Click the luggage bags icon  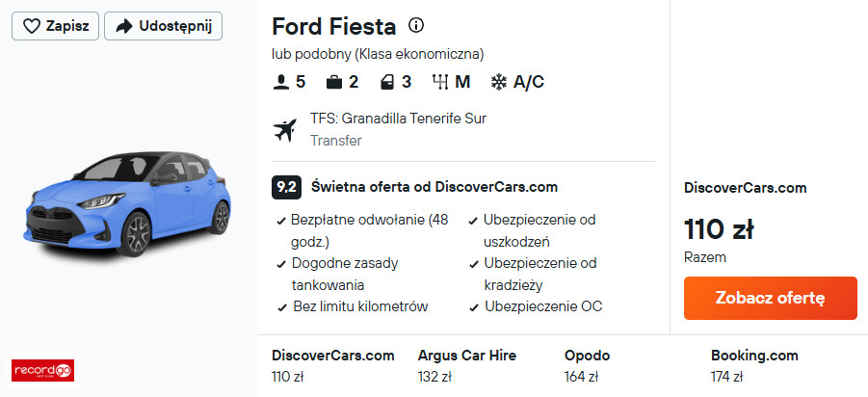[333, 82]
